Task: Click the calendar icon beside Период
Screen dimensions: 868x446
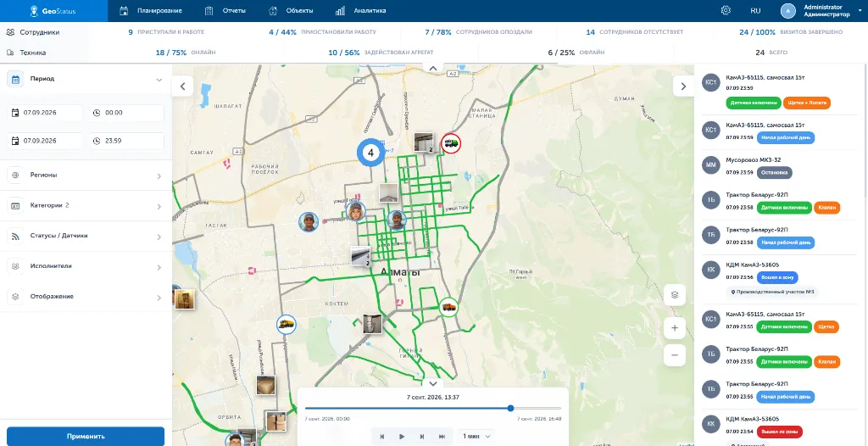Action: tap(15, 79)
